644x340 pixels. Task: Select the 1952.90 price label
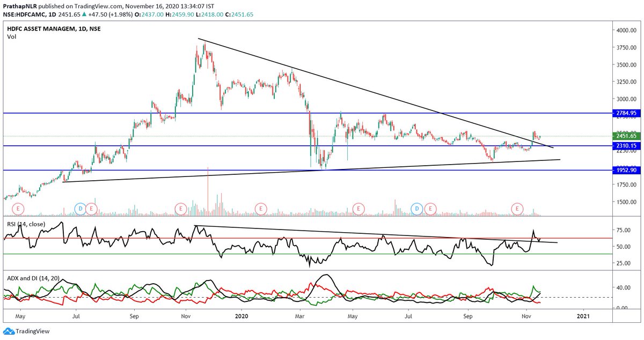pyautogui.click(x=626, y=171)
